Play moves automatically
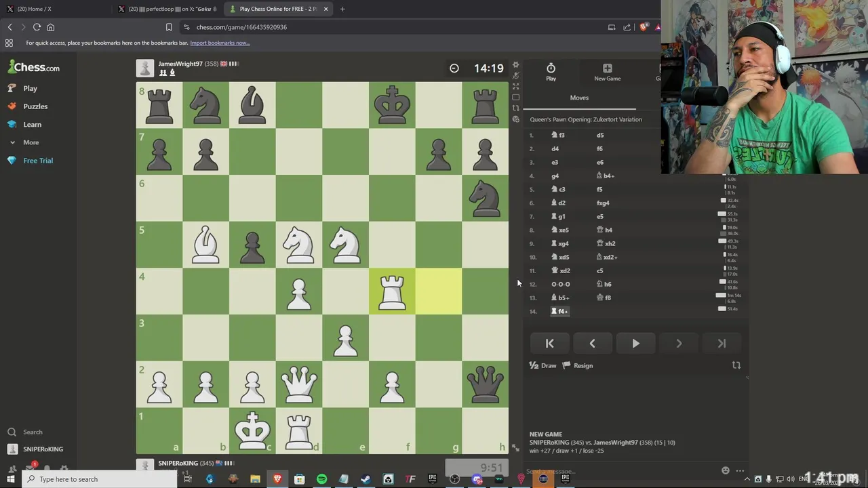The image size is (868, 488). pyautogui.click(x=635, y=344)
